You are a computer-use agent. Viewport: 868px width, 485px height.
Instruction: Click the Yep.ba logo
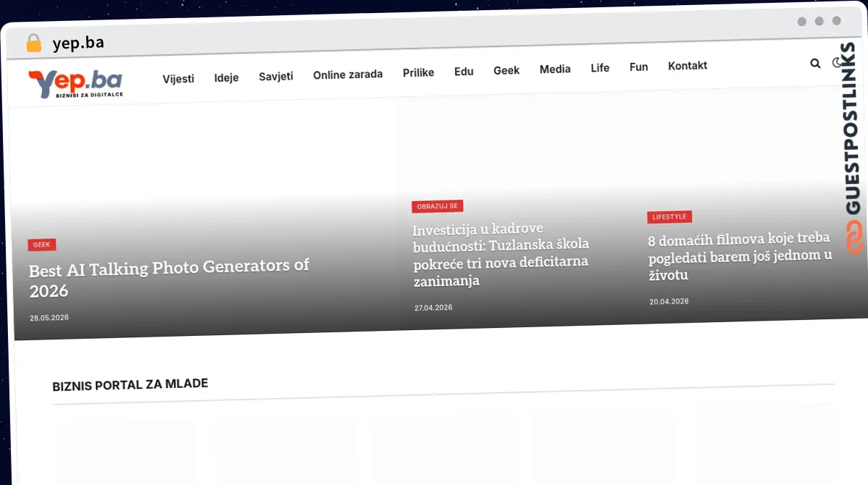pyautogui.click(x=75, y=84)
